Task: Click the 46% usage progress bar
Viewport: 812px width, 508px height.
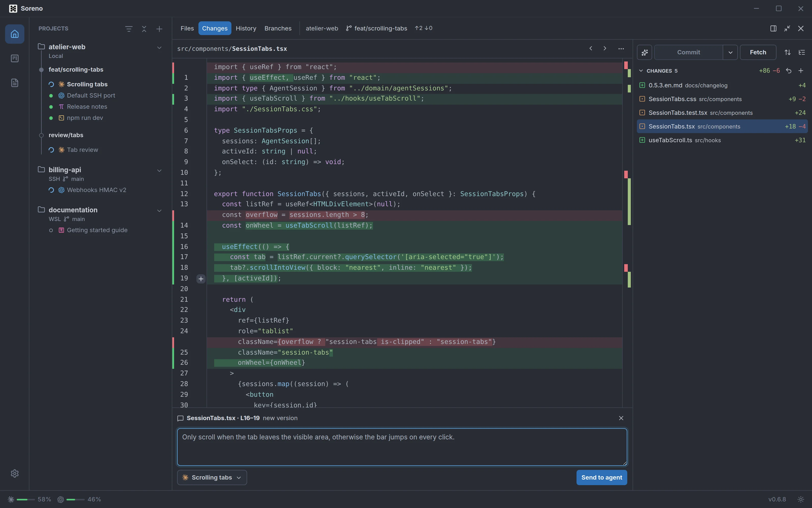Action: pos(76,500)
